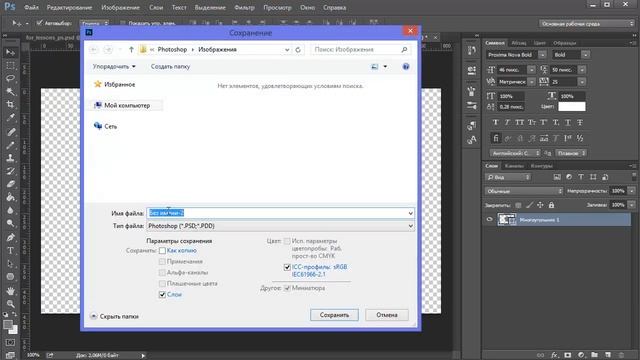
Task: Click the 'Отмена' button
Action: click(x=387, y=315)
